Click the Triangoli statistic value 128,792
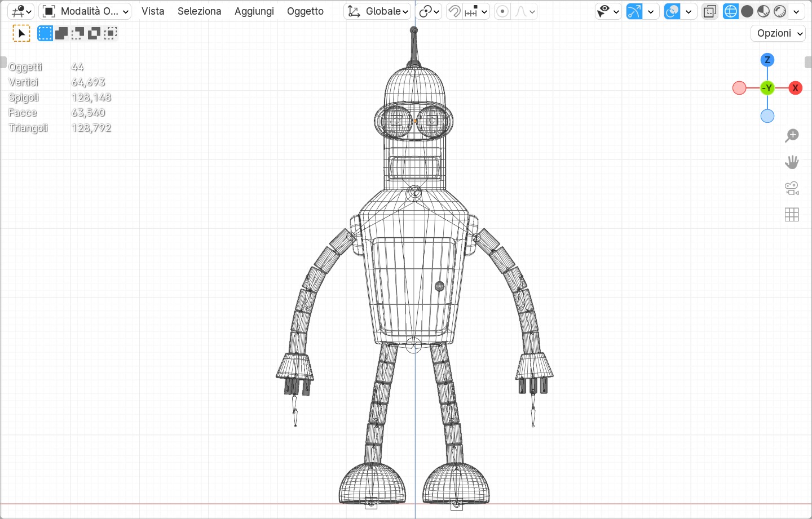 [x=91, y=128]
